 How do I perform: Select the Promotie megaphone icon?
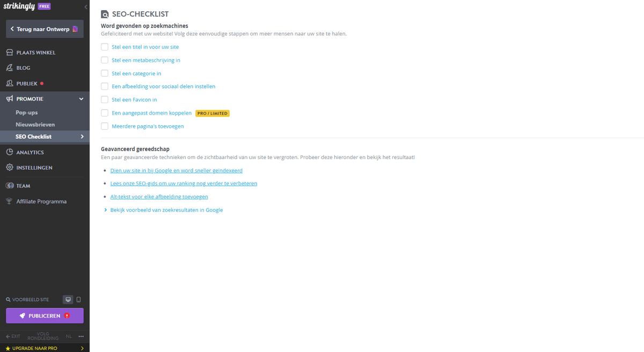[10, 99]
